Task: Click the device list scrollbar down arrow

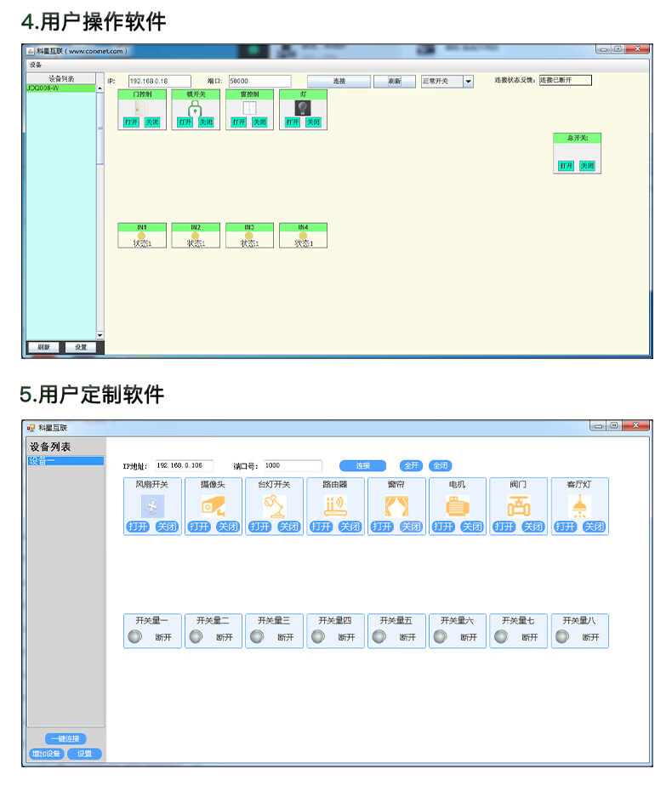Action: pyautogui.click(x=100, y=335)
